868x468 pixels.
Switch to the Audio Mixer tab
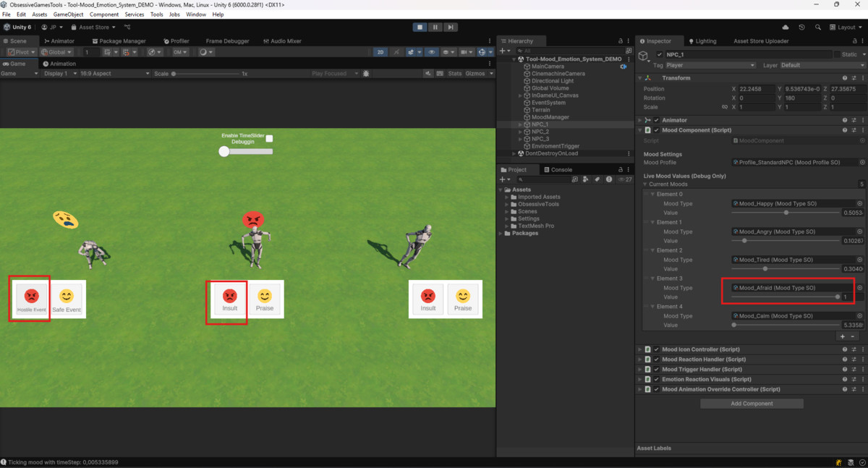pyautogui.click(x=282, y=41)
